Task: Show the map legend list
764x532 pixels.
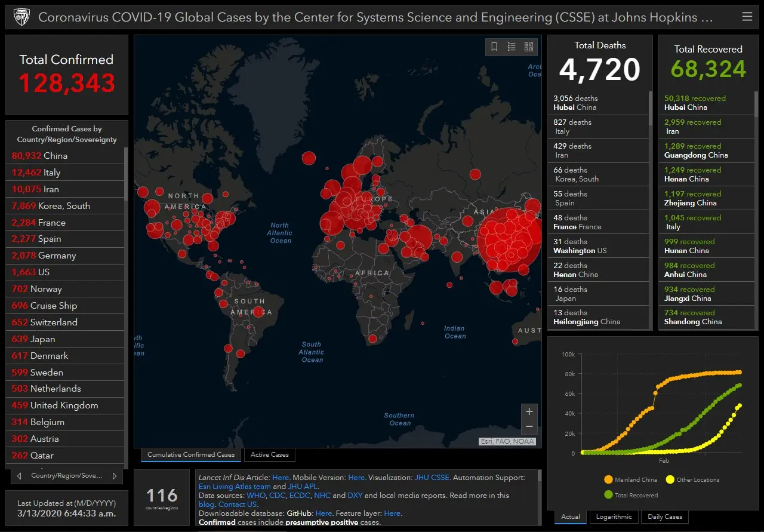Action: pos(512,47)
